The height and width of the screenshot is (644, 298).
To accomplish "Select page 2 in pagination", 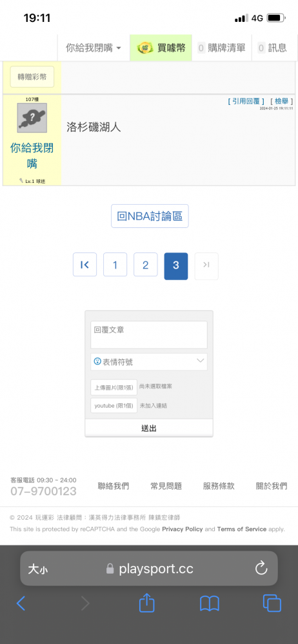I will [145, 265].
